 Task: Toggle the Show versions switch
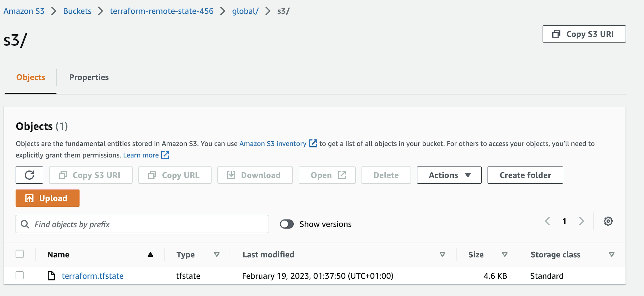point(286,224)
